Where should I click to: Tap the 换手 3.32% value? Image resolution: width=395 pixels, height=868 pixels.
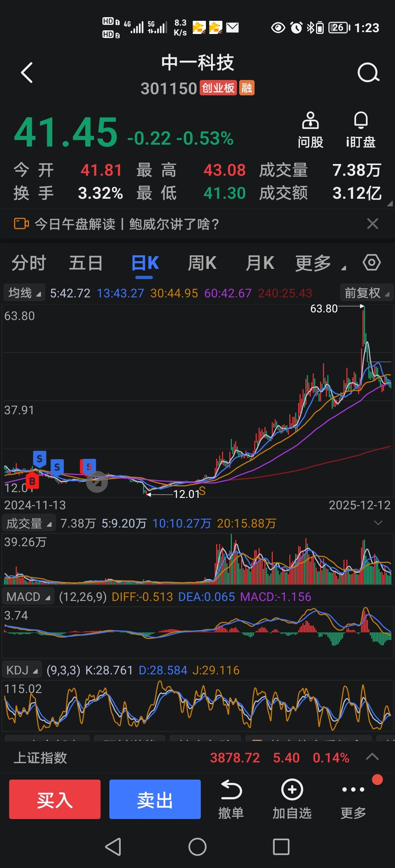101,193
